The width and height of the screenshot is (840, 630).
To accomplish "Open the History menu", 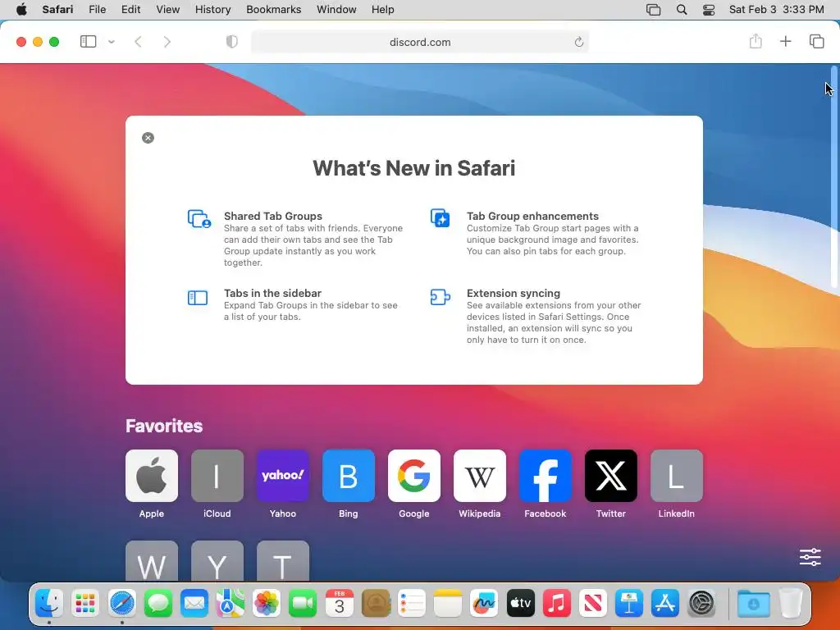I will coord(212,10).
